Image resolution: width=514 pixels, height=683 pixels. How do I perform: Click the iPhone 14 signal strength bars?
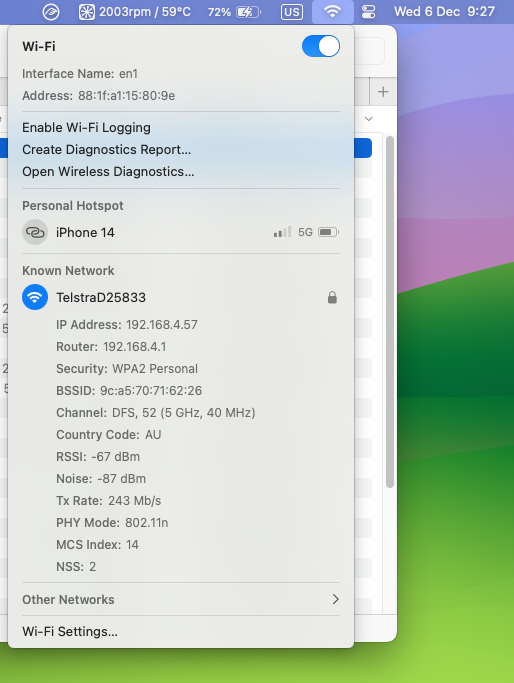pyautogui.click(x=282, y=232)
